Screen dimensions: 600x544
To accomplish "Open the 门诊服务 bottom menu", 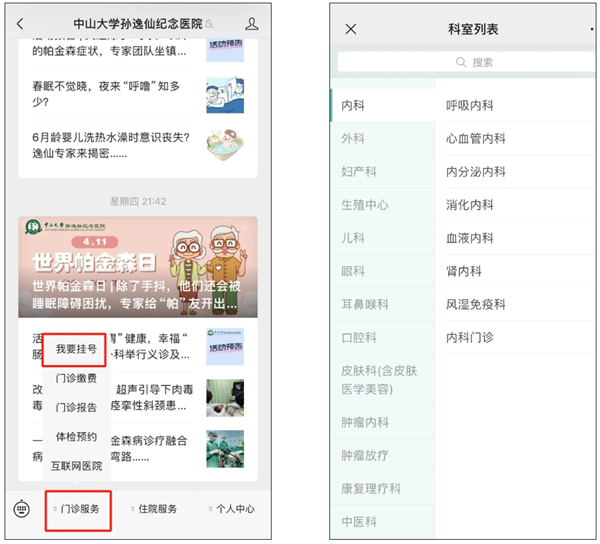I will [x=78, y=509].
